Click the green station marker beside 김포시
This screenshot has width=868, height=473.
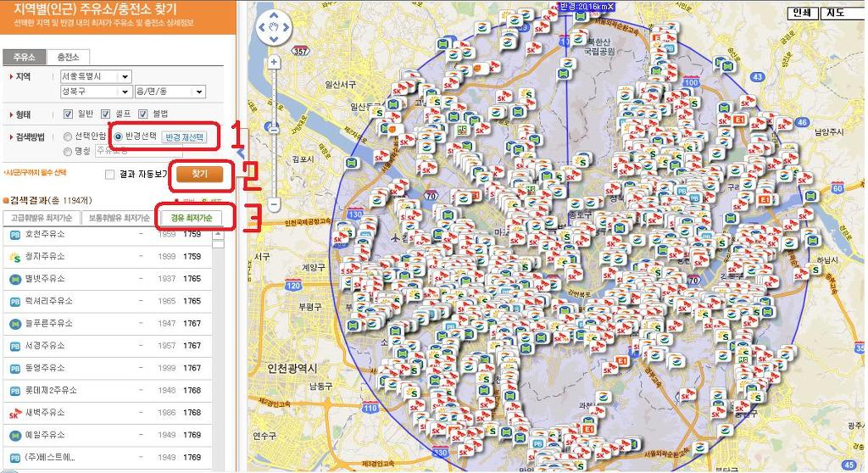pyautogui.click(x=352, y=164)
